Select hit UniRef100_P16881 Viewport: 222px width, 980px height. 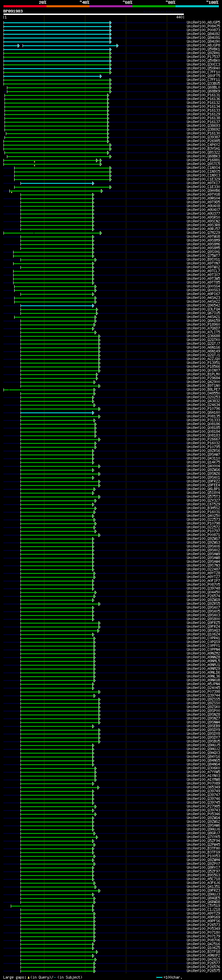(x=203, y=160)
